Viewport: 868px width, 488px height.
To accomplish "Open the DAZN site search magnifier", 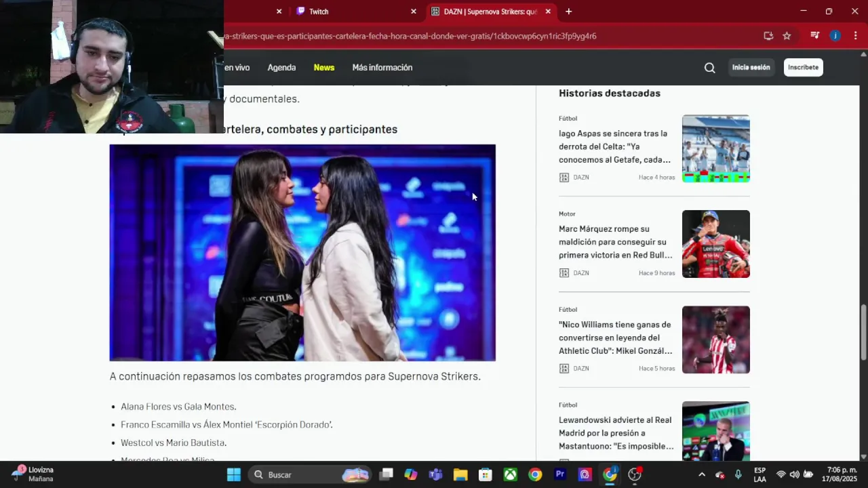I will 709,68.
